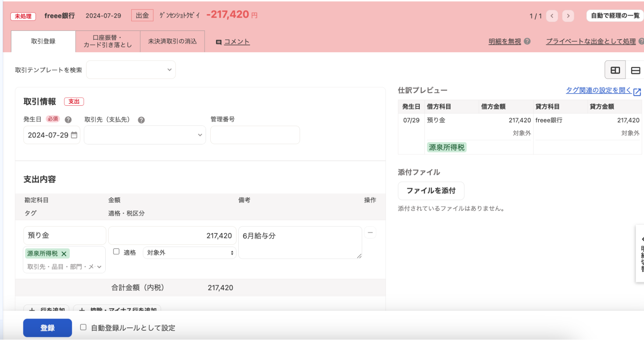Click the 217,420 amount input field

pyautogui.click(x=172, y=236)
